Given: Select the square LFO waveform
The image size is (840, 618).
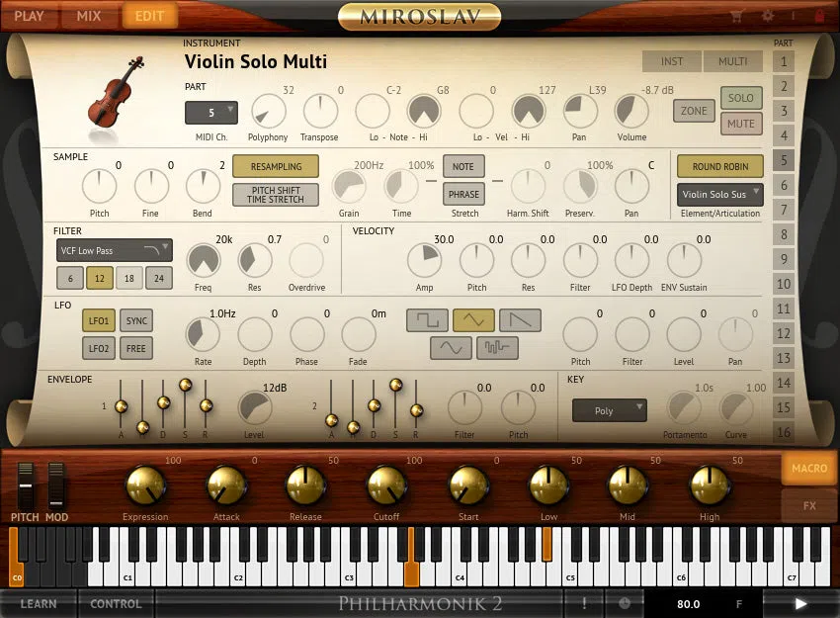Looking at the screenshot, I should coord(427,320).
